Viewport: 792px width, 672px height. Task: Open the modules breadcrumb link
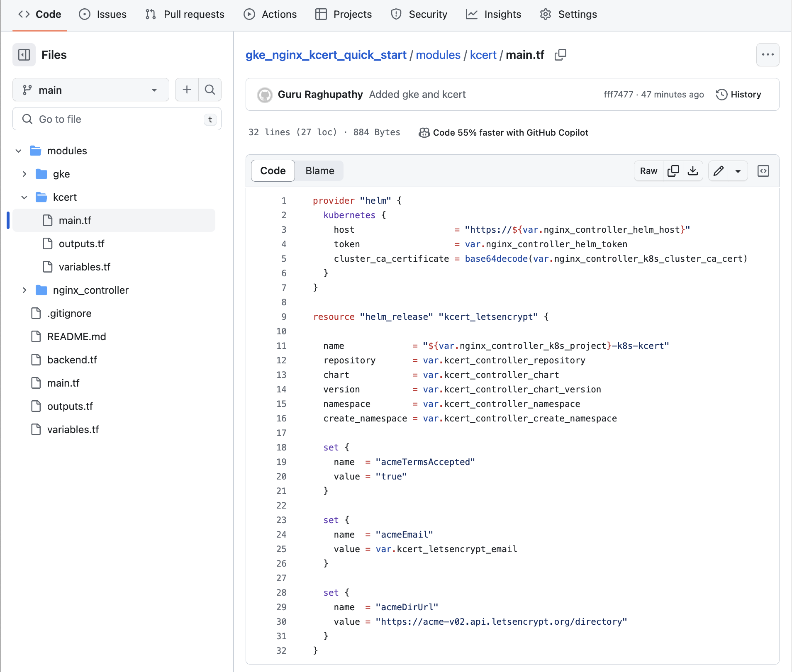coord(438,54)
